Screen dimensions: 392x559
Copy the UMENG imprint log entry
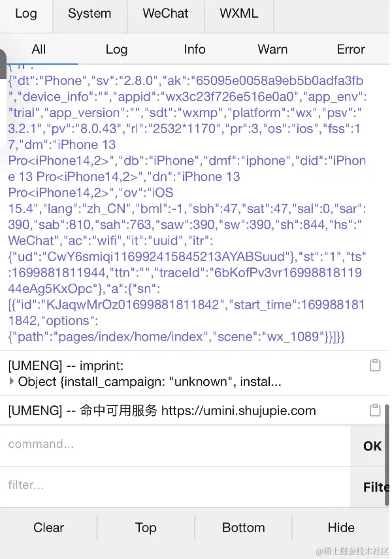(375, 365)
